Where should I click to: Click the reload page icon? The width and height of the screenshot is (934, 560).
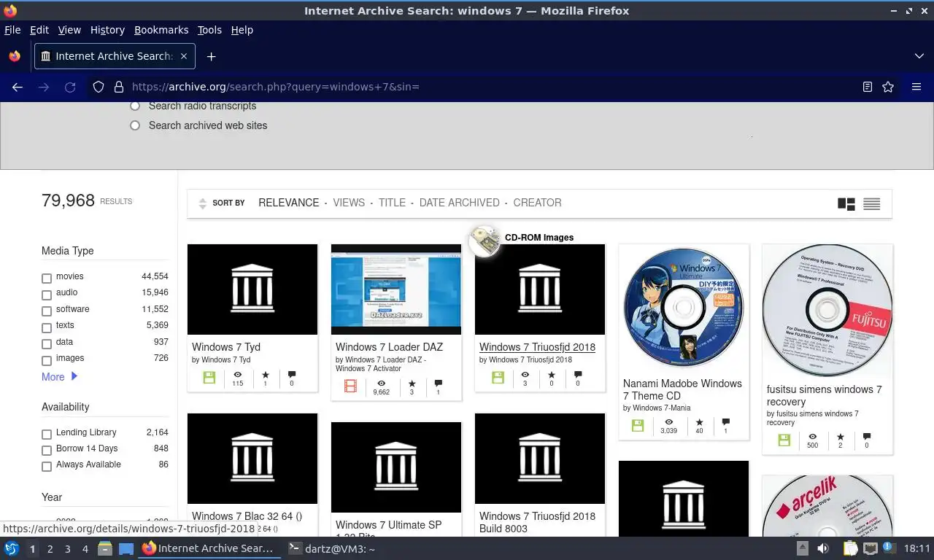[70, 87]
